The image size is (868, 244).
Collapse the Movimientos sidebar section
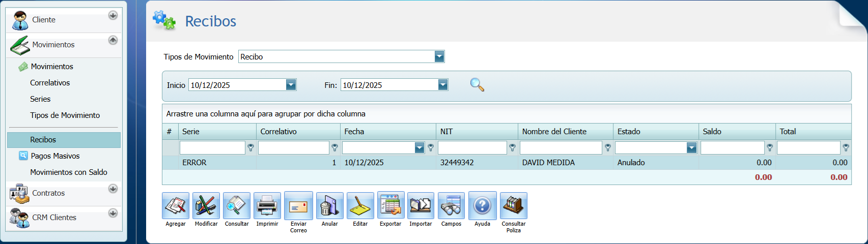[x=113, y=40]
